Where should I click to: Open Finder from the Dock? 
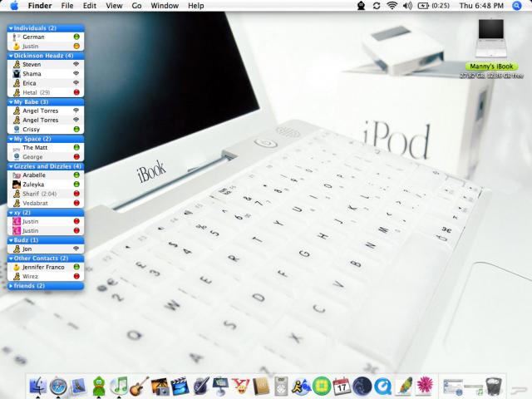coord(38,386)
